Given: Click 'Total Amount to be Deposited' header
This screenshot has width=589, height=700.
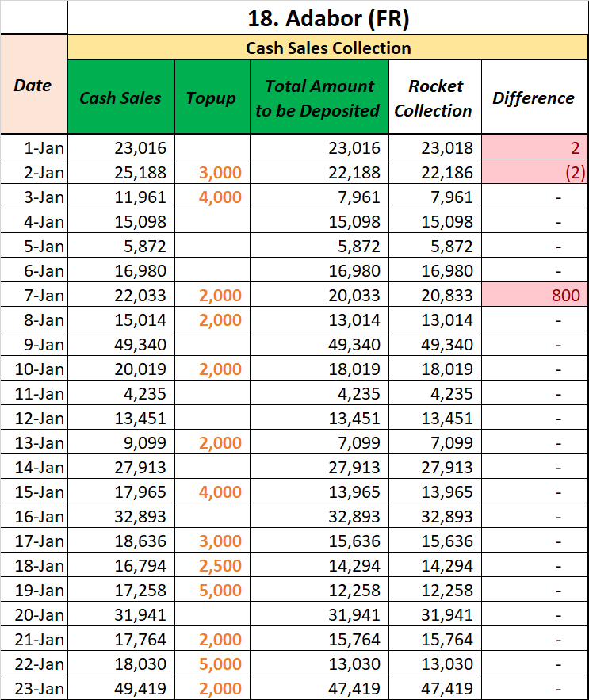Looking at the screenshot, I should click(x=318, y=98).
